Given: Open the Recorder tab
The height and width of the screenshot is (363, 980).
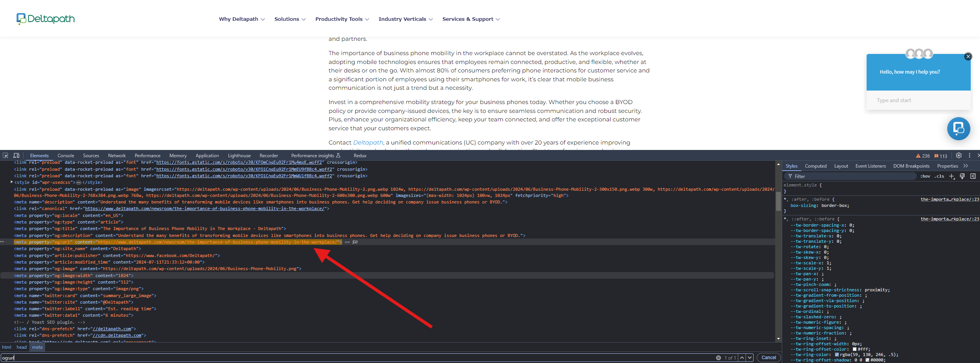Looking at the screenshot, I should (x=269, y=156).
